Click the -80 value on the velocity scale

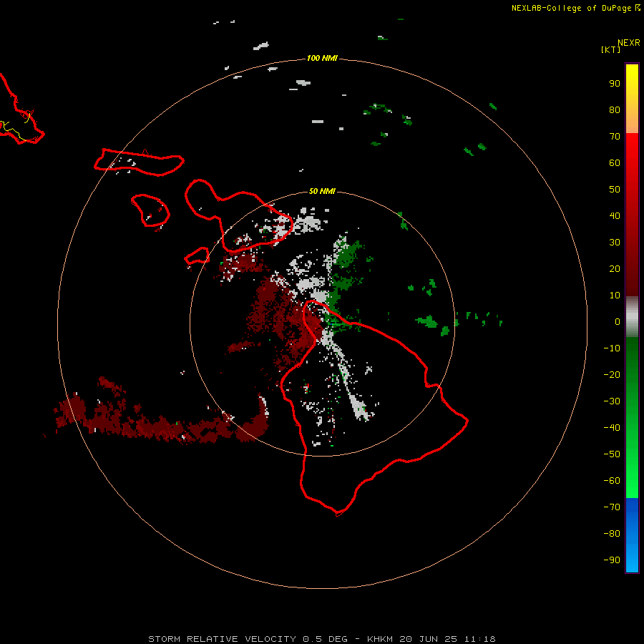coord(612,534)
